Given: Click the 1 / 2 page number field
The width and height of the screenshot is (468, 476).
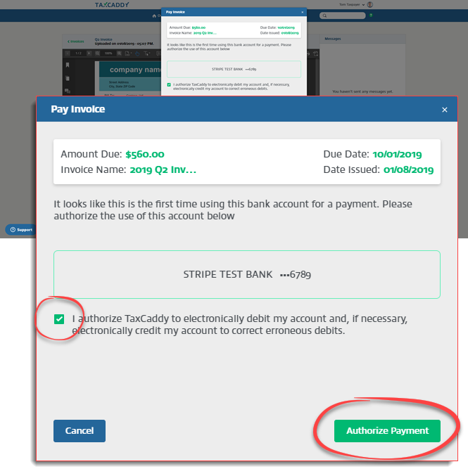Looking at the screenshot, I should click(78, 53).
